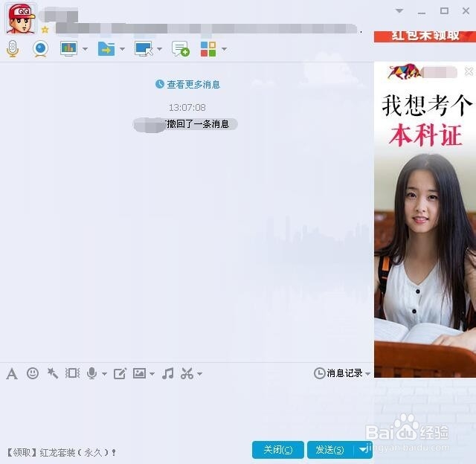Start a video call with the webcam icon
The width and height of the screenshot is (476, 464).
[x=40, y=49]
